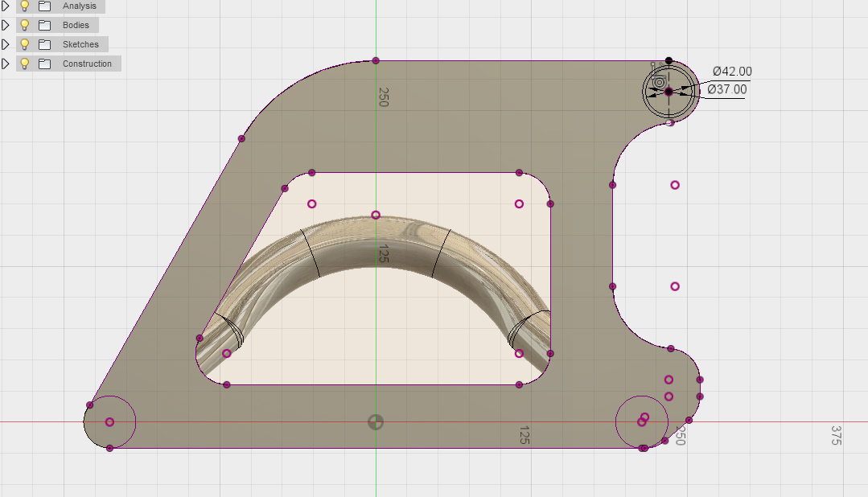This screenshot has height=497, width=868.
Task: Expand the Bodies tree node arrow
Action: [6, 25]
